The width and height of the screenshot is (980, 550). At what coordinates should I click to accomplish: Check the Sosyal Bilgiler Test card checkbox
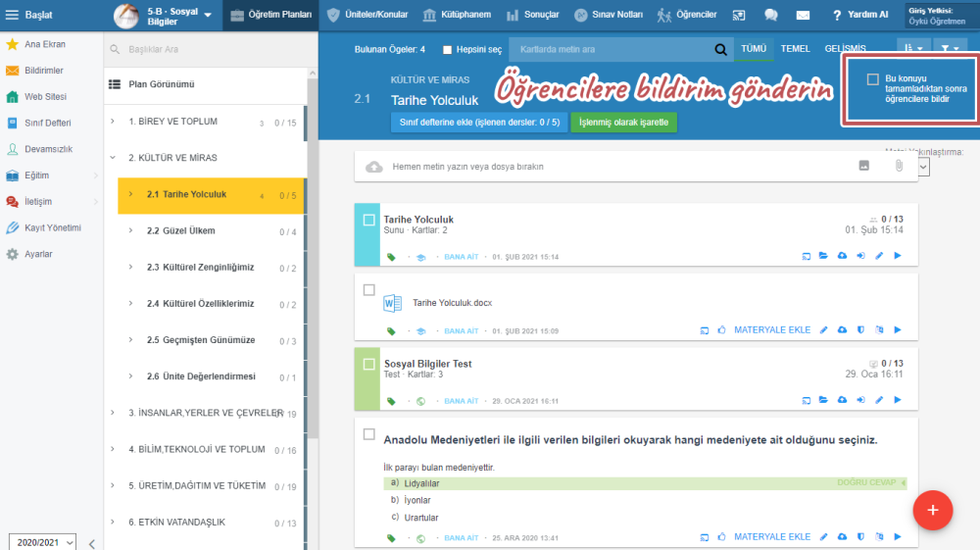pyautogui.click(x=368, y=364)
